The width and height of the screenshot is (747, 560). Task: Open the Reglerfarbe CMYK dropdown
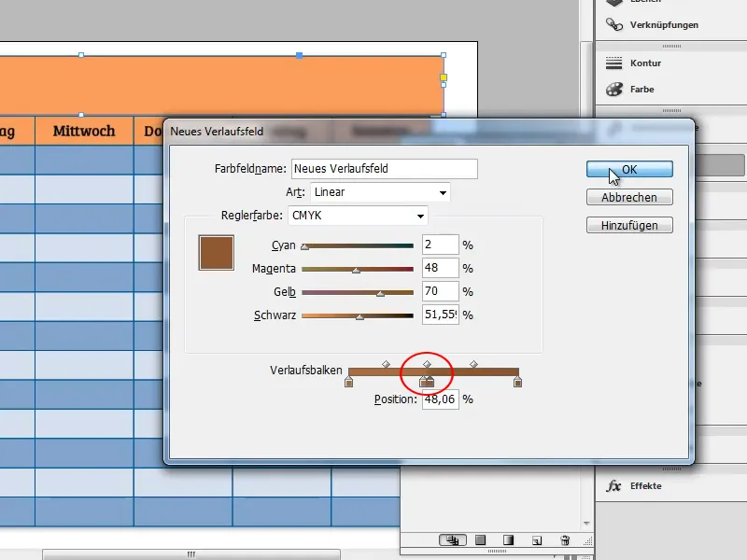pos(358,216)
